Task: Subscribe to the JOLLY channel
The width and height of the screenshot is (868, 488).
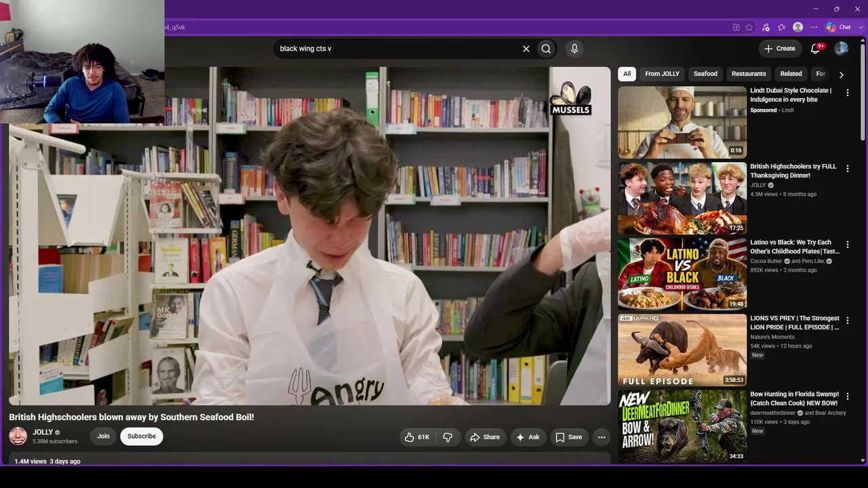Action: (142, 436)
